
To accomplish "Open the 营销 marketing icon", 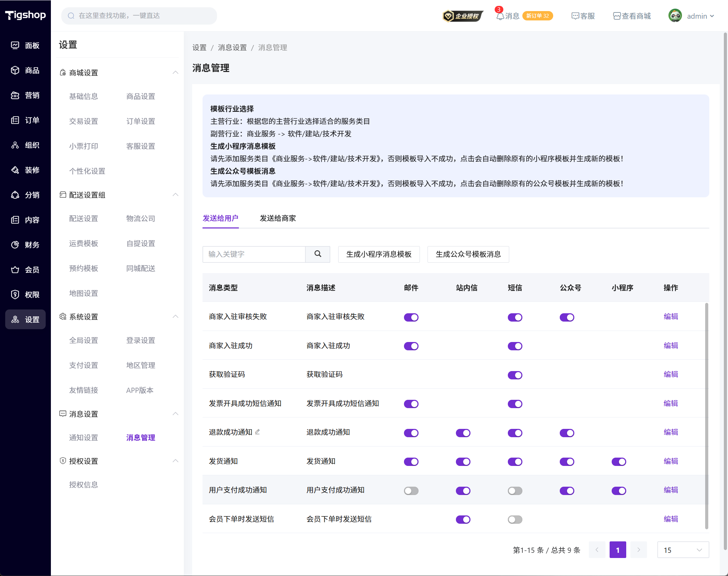I will click(x=15, y=95).
